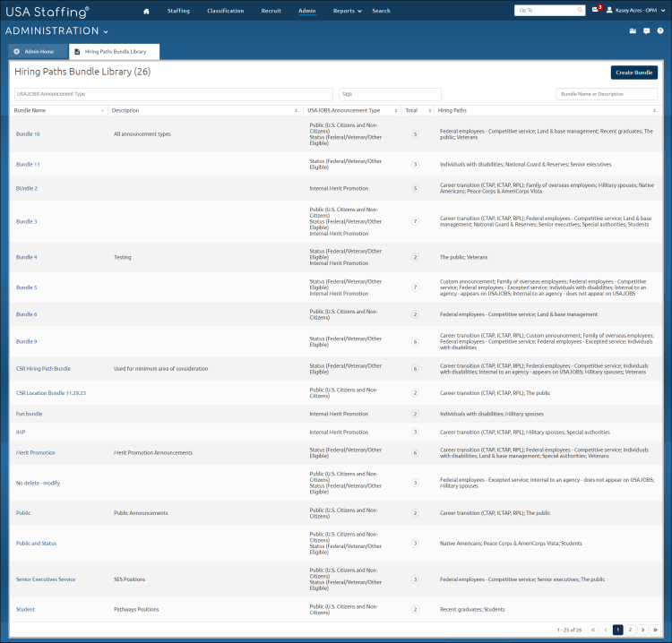Open the Bundle 11 link

(x=28, y=165)
